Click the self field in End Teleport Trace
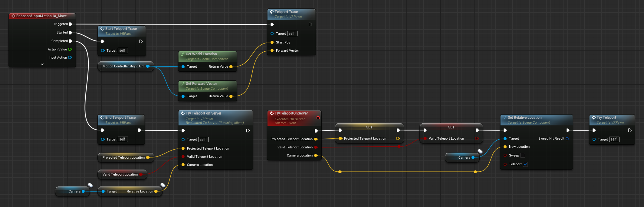The height and width of the screenshot is (207, 644). coord(123,139)
